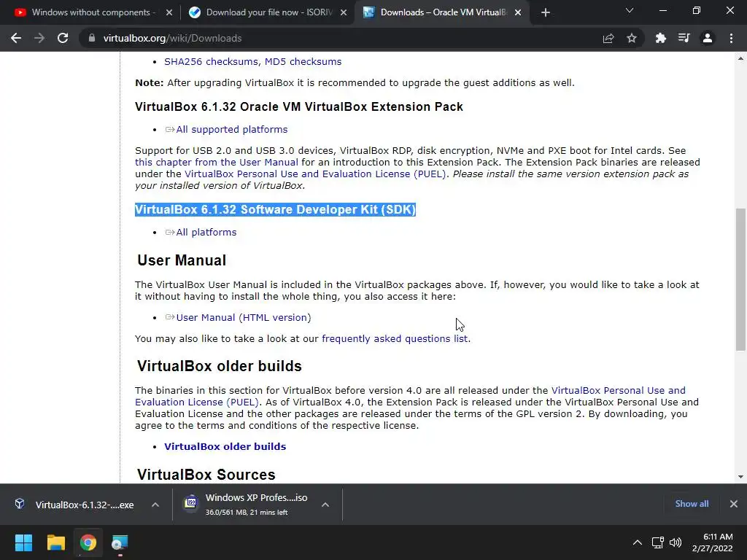Close the Download your file now tab

[x=344, y=13]
